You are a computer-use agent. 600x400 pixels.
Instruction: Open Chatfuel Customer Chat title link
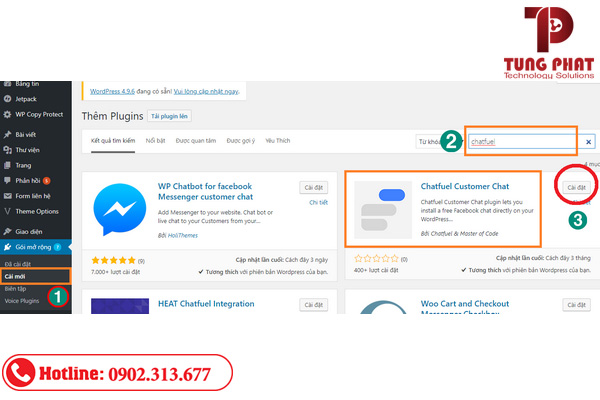(x=465, y=186)
